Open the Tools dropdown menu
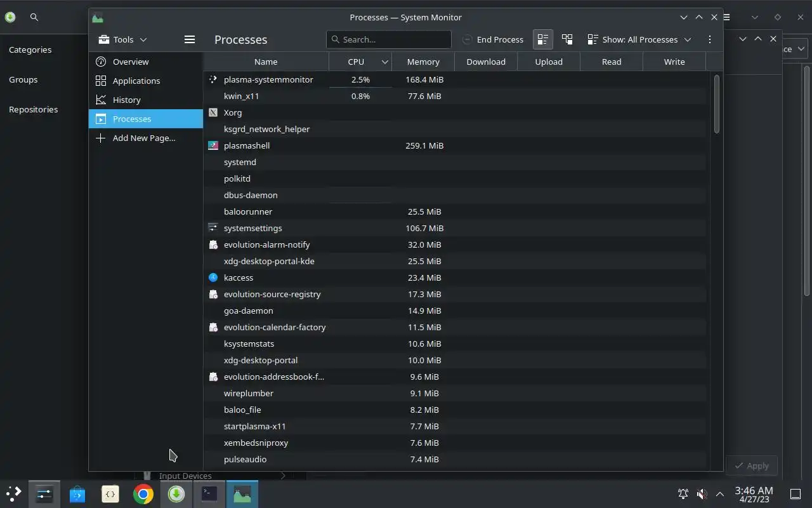The width and height of the screenshot is (812, 508). (122, 39)
